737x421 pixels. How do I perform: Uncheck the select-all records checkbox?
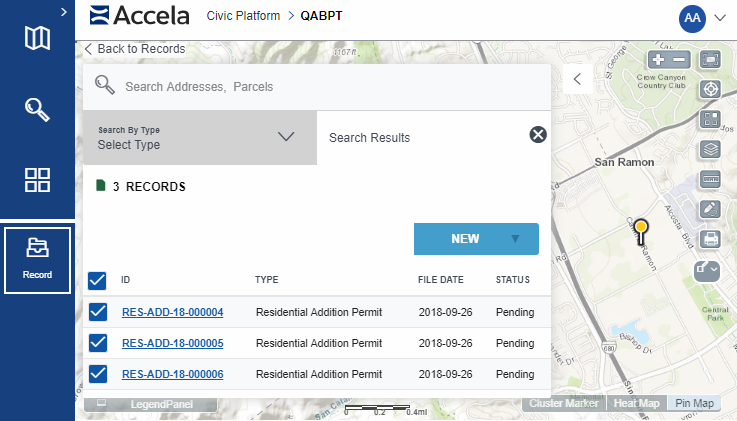(98, 280)
